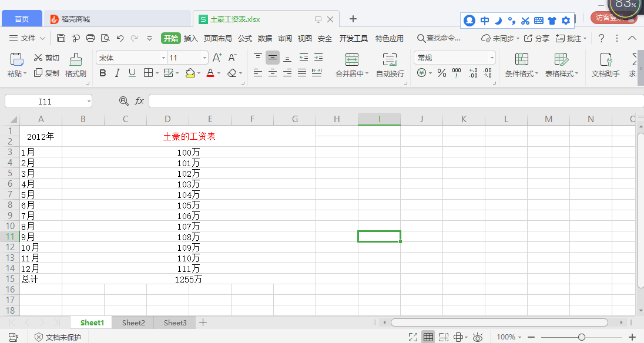This screenshot has height=343, width=644.
Task: Open the 页面布局 ribbon tab
Action: click(x=217, y=38)
